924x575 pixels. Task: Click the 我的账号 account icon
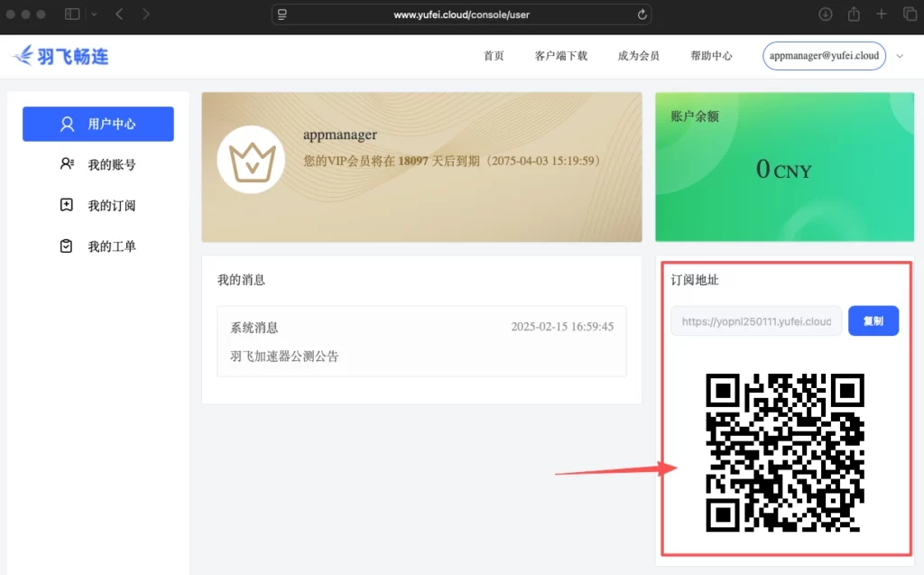tap(64, 164)
